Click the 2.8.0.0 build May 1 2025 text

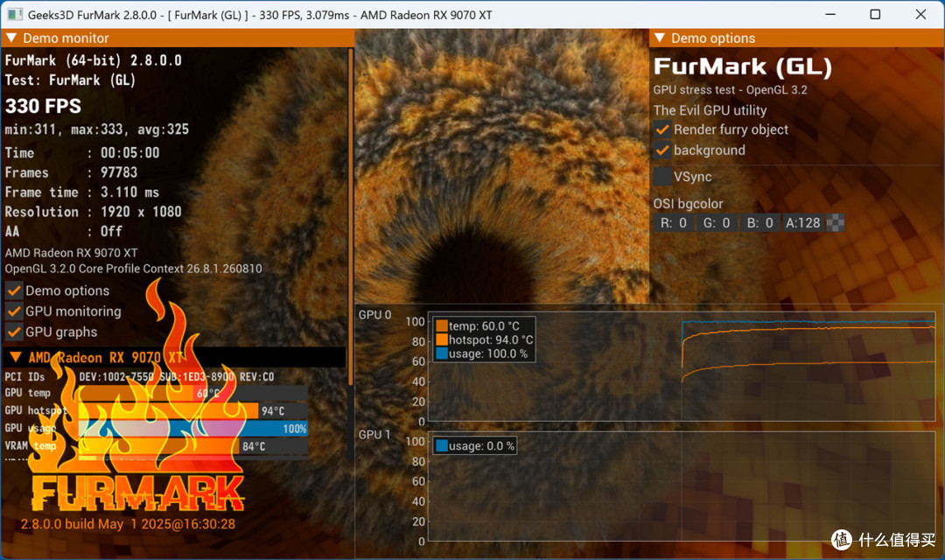(128, 524)
